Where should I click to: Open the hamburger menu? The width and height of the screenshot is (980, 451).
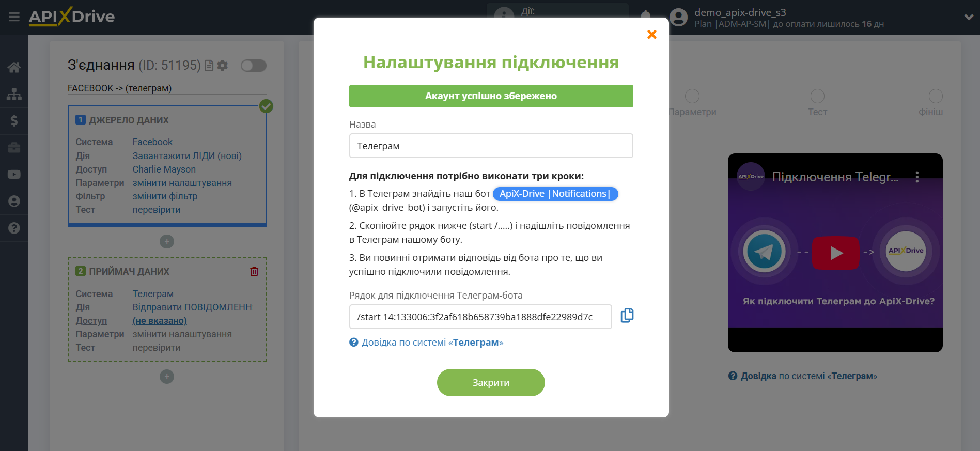click(14, 17)
